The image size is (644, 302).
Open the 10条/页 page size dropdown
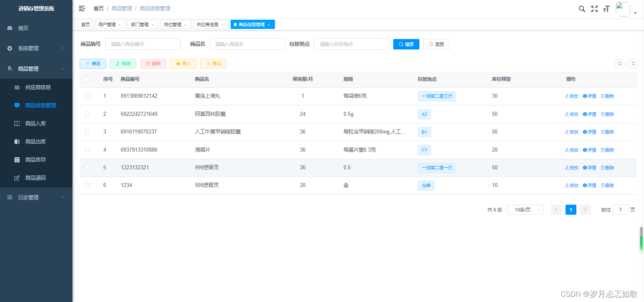click(x=526, y=210)
